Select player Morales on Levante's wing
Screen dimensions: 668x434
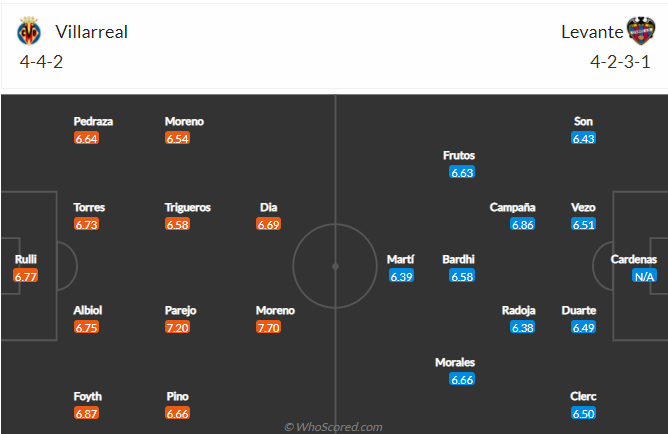tap(455, 362)
